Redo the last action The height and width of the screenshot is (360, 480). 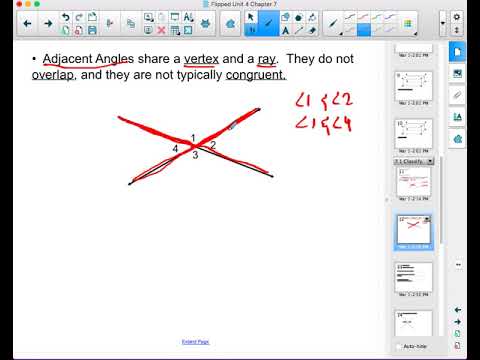click(x=79, y=17)
